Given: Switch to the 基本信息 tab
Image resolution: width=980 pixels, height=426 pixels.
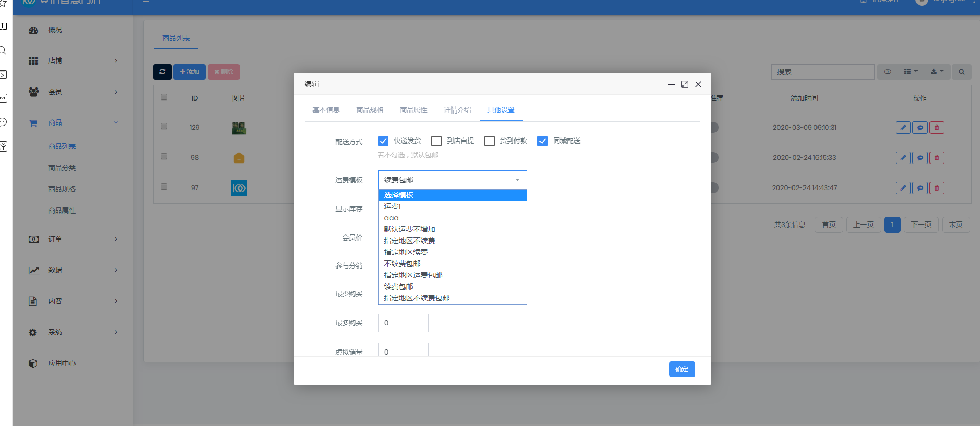Looking at the screenshot, I should (326, 110).
